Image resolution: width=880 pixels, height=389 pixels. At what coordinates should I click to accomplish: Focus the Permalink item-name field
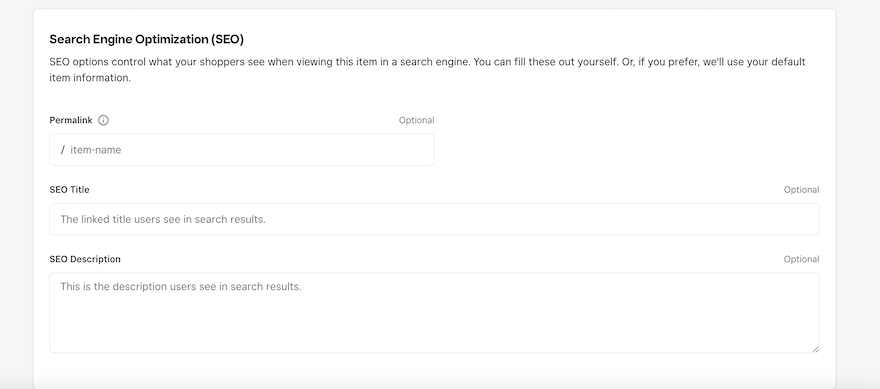click(x=242, y=150)
